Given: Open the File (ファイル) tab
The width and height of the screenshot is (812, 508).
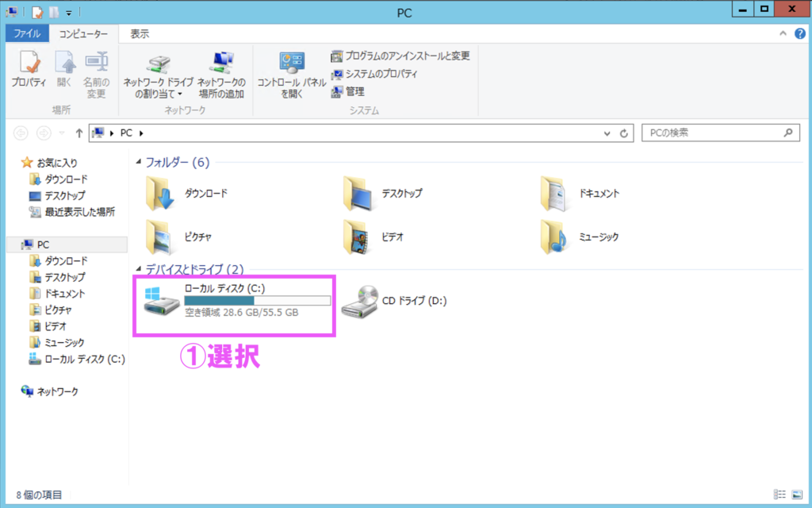Looking at the screenshot, I should (27, 33).
